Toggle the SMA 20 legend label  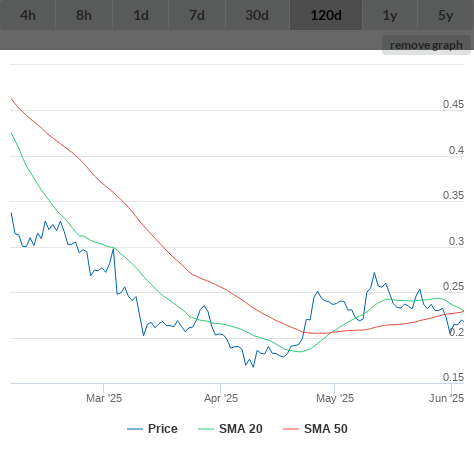point(241,429)
